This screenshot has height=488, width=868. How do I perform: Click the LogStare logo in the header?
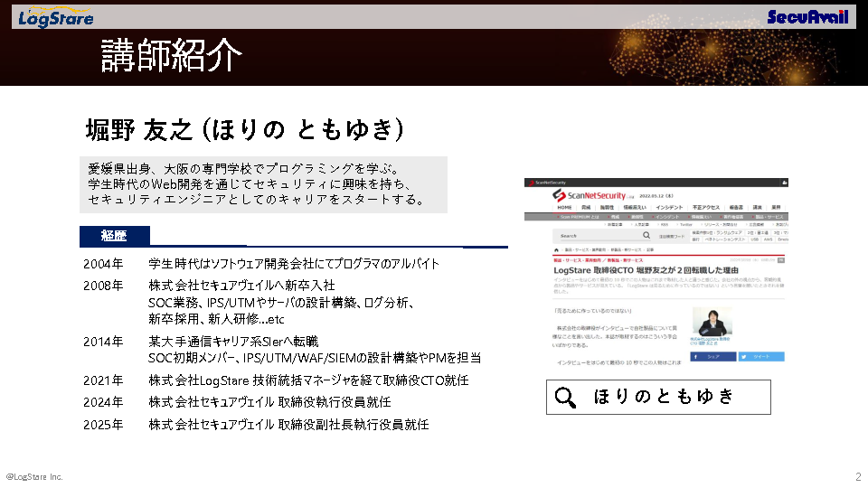coord(55,17)
